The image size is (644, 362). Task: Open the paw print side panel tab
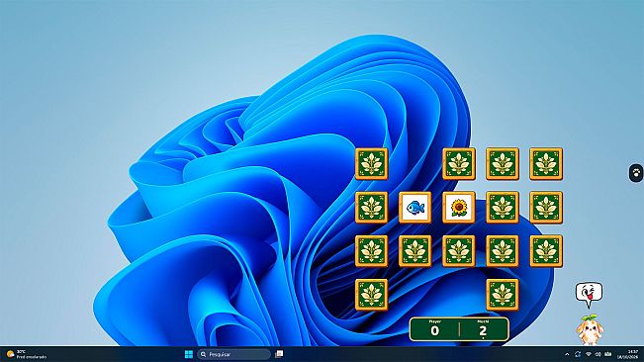[x=636, y=173]
